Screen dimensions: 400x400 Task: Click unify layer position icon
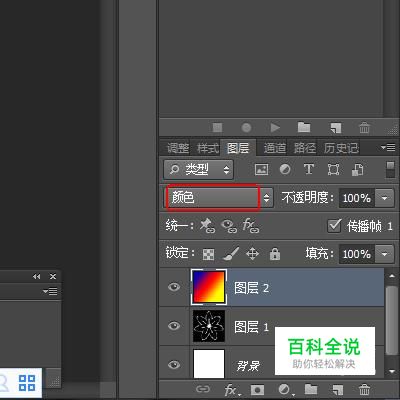207,226
